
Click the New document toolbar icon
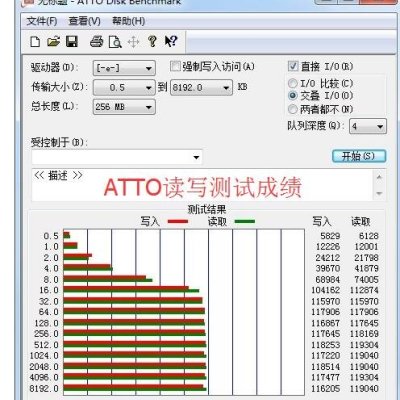[35, 42]
